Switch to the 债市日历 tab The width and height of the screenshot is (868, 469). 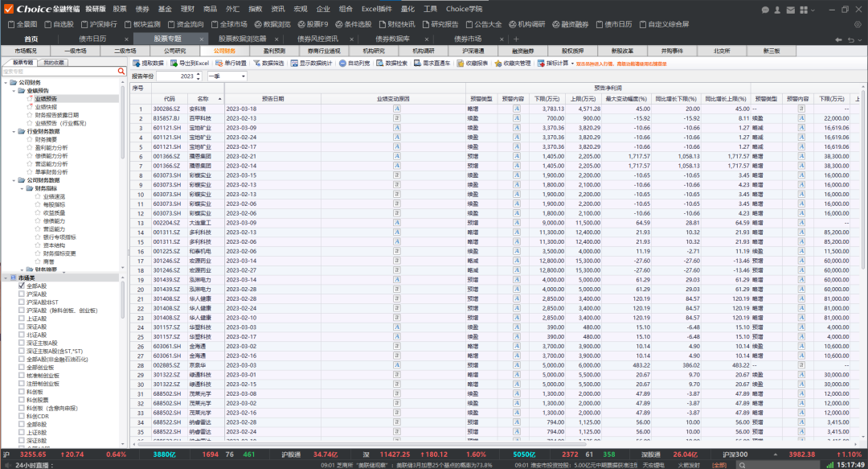92,39
